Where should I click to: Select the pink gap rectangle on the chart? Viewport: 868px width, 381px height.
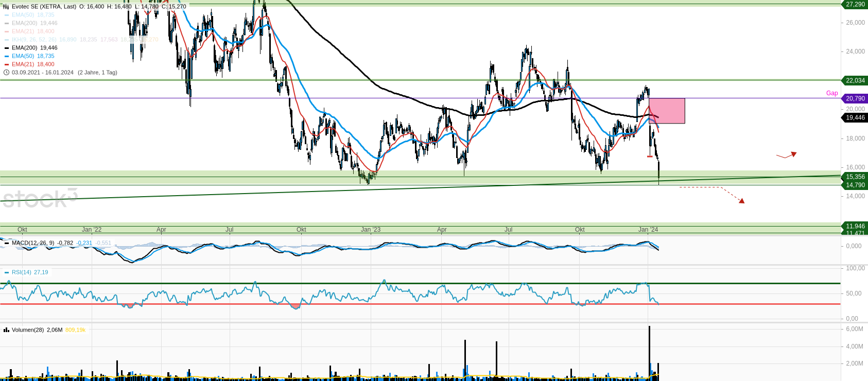tap(667, 111)
